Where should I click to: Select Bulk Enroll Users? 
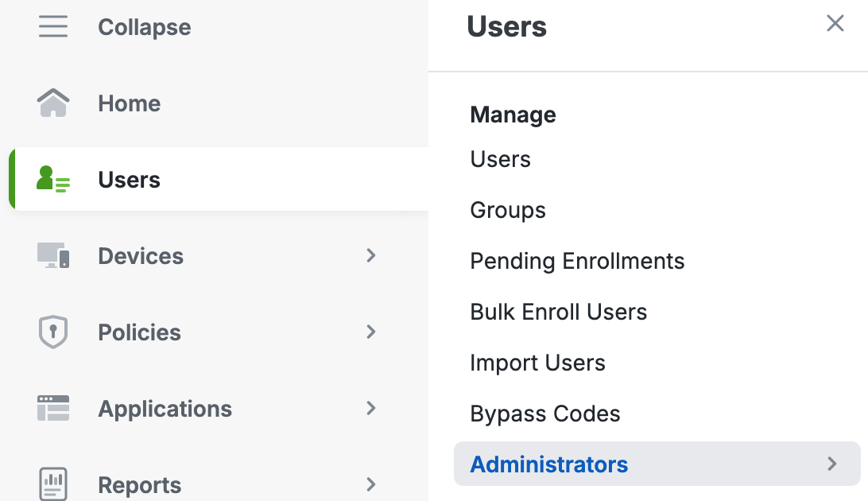click(x=558, y=313)
